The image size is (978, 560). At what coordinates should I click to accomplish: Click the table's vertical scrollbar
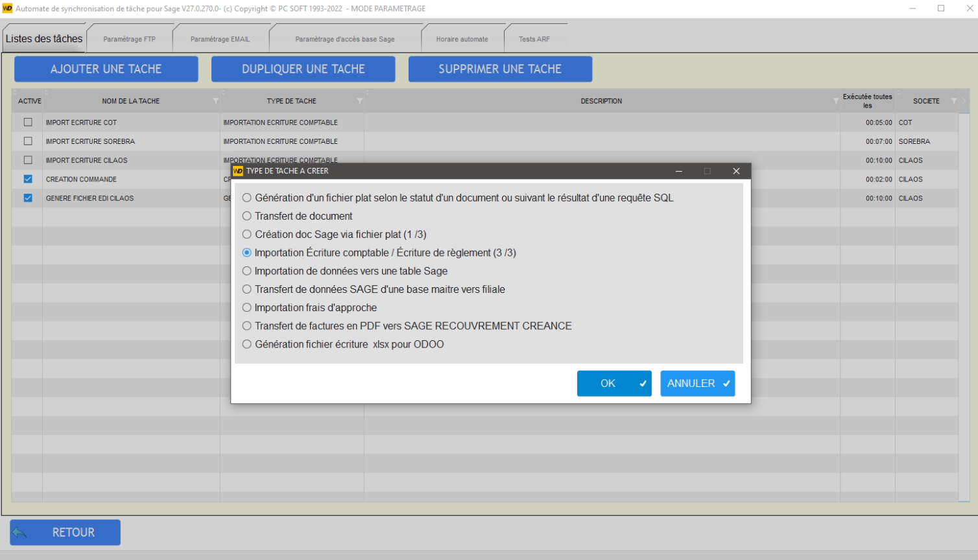coord(964,305)
